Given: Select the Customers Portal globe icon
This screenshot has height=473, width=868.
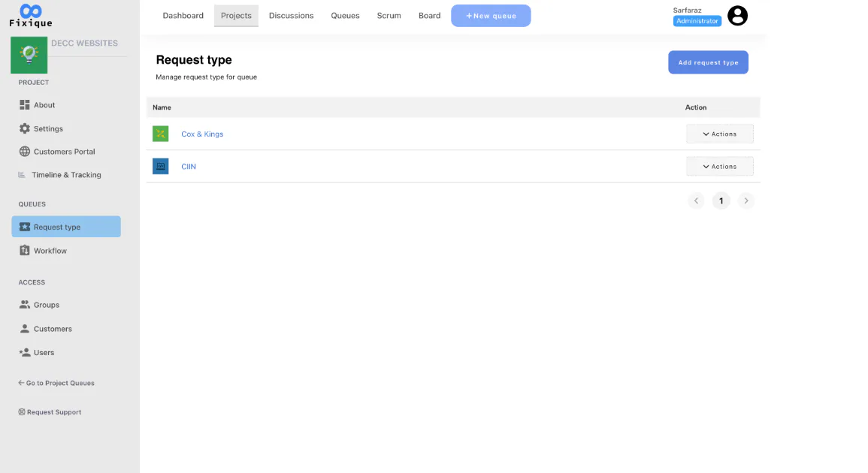Looking at the screenshot, I should click(x=24, y=152).
